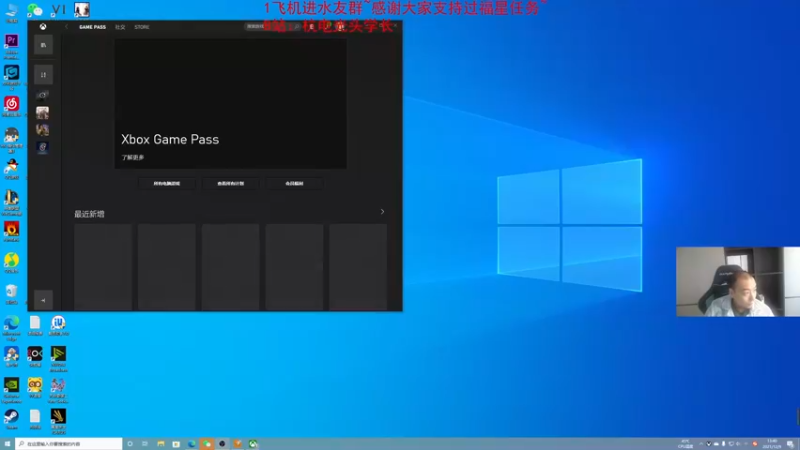Collapse the Xbox sidebar with the bottom arrow
Image resolution: width=800 pixels, height=450 pixels.
tap(43, 301)
